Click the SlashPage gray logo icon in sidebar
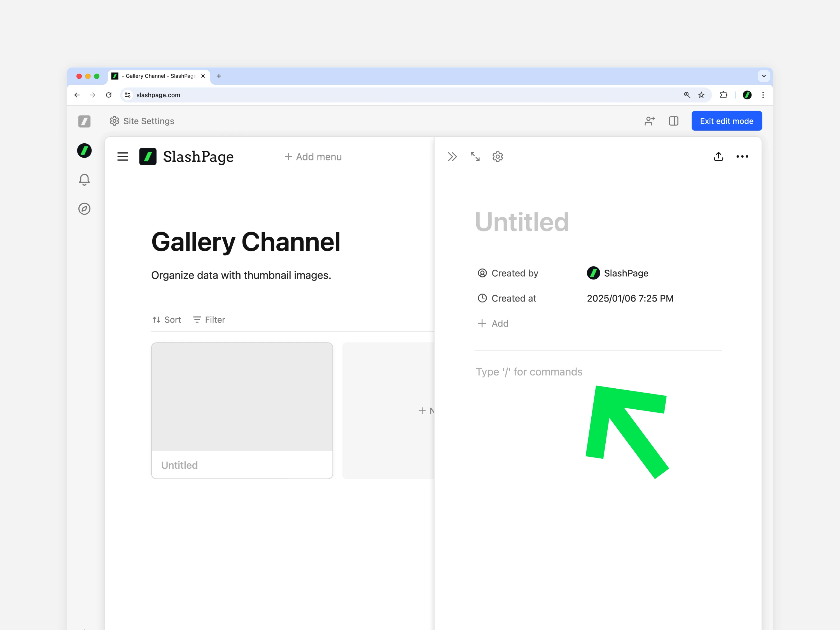The image size is (840, 630). (x=84, y=121)
